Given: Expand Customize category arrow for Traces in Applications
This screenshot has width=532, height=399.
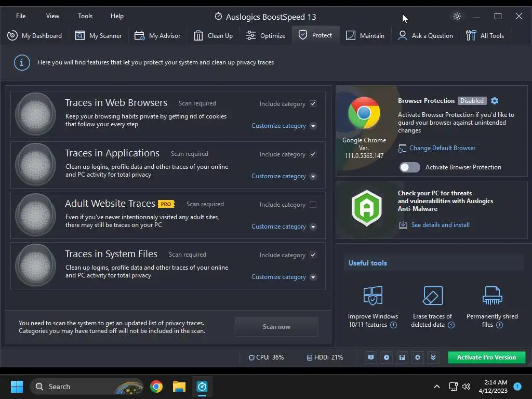Looking at the screenshot, I should (313, 177).
